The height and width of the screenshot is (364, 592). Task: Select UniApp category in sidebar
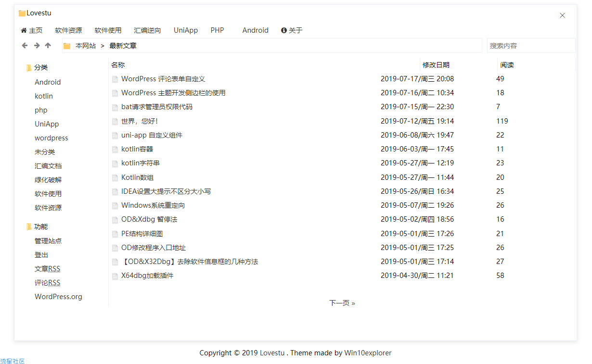click(x=47, y=124)
